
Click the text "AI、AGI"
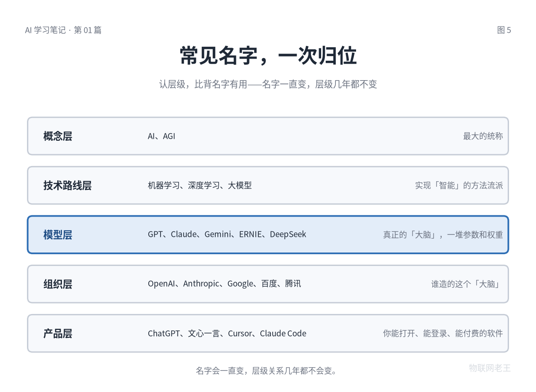(x=161, y=136)
